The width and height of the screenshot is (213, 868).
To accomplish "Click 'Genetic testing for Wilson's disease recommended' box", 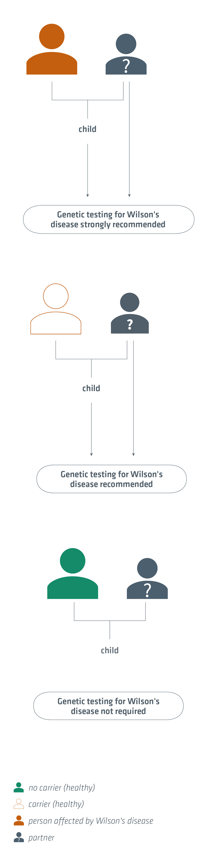I will [112, 479].
